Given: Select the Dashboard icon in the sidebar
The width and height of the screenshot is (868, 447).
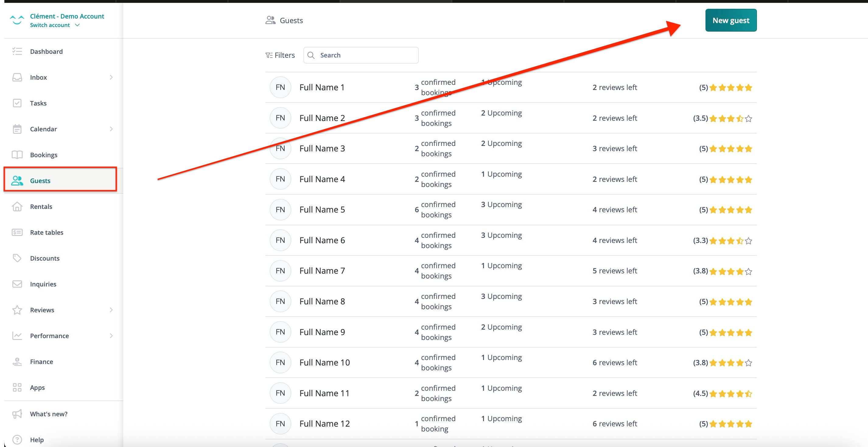Looking at the screenshot, I should click(17, 51).
